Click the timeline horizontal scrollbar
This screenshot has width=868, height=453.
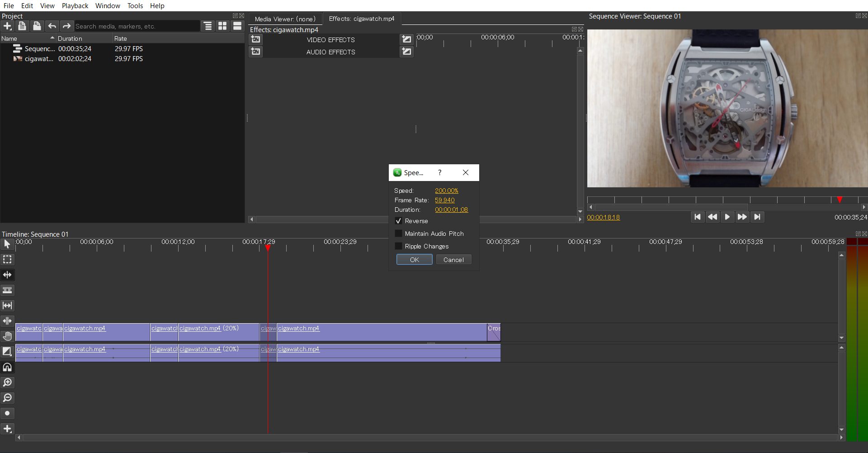point(429,438)
